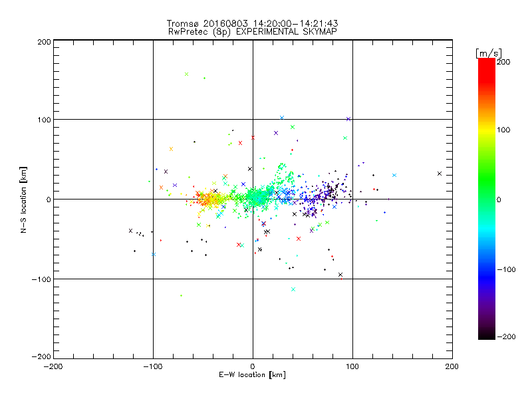Click the Y-axis tick label "200"
The image size is (532, 399).
(44, 42)
